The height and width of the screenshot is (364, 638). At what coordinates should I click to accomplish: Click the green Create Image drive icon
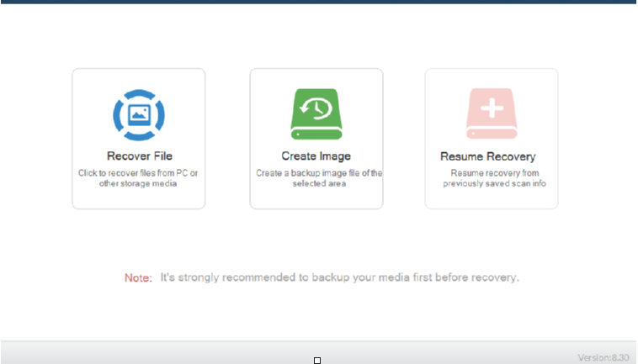tap(316, 114)
